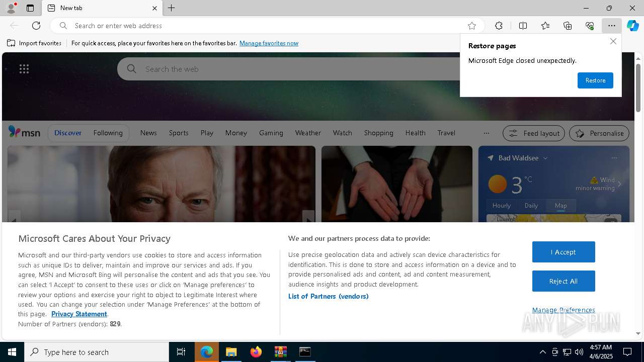
Task: Launch the Copilot sidebar icon
Action: tap(633, 26)
